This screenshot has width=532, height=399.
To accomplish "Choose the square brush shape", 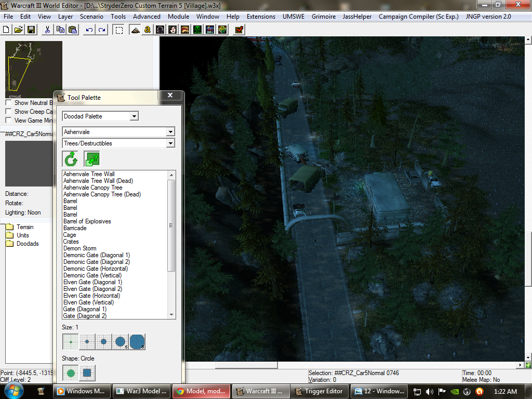I will (x=87, y=373).
